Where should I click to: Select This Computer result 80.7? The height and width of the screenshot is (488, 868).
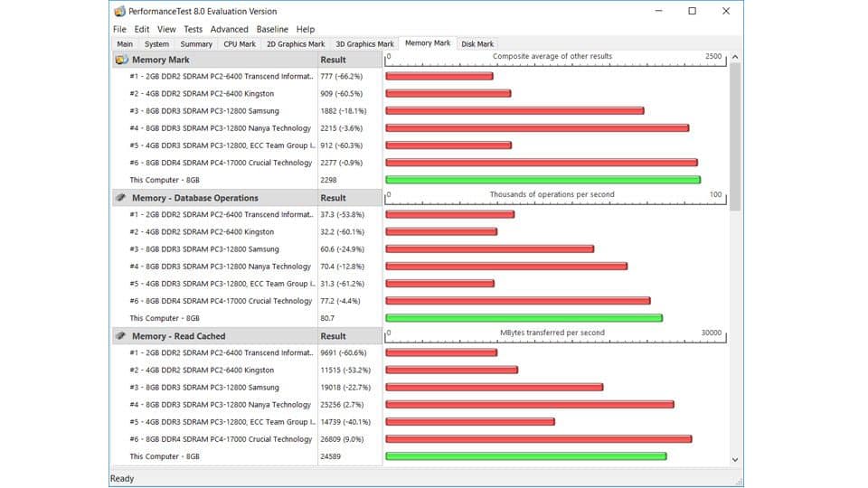pos(327,318)
